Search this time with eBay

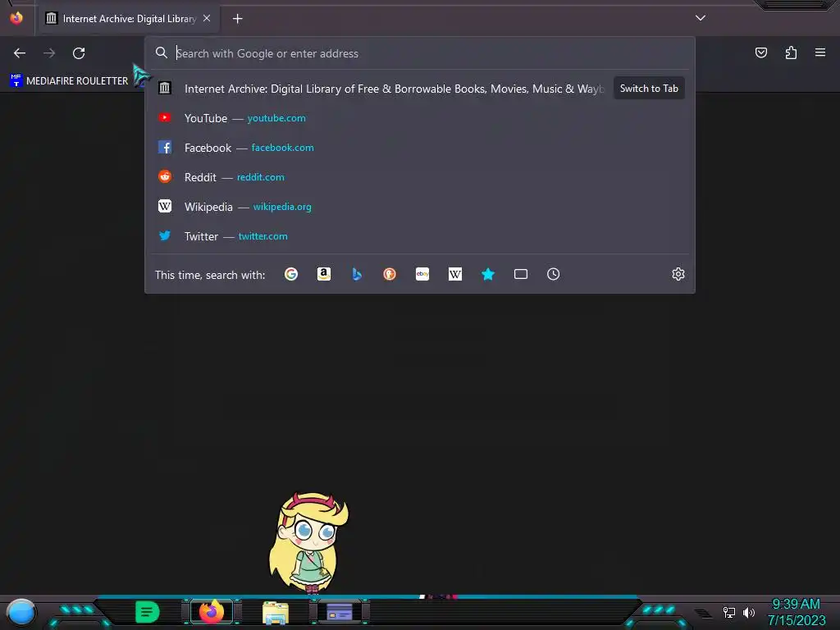point(422,274)
